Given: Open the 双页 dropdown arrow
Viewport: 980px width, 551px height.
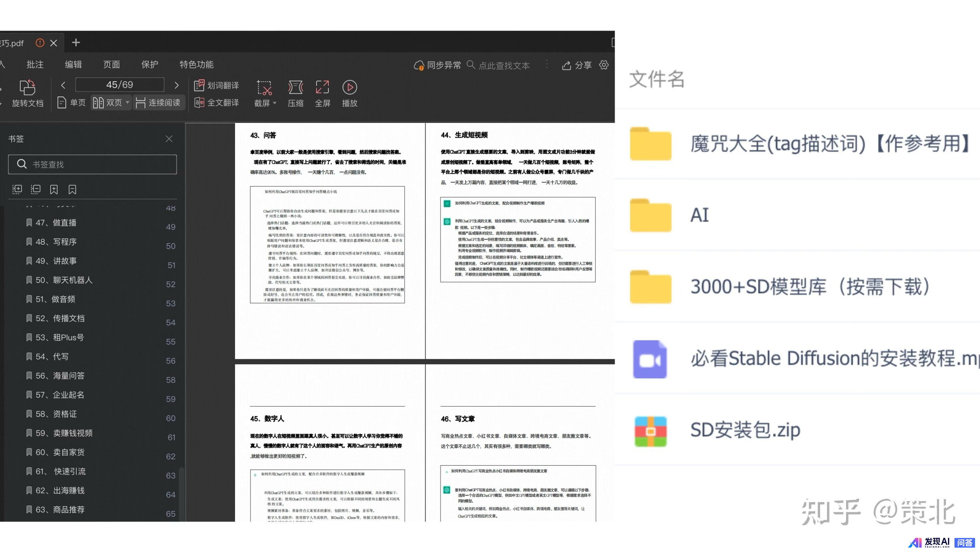Looking at the screenshot, I should [x=127, y=102].
